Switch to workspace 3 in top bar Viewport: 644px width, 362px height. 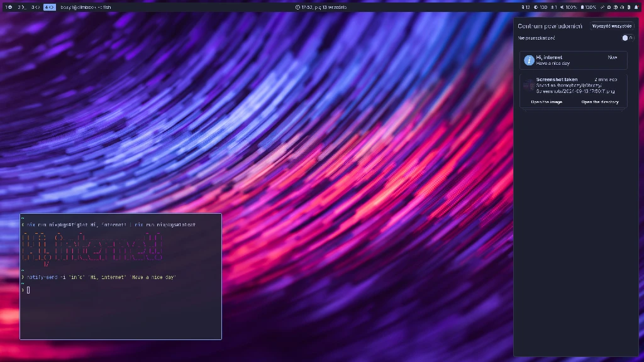(x=35, y=7)
